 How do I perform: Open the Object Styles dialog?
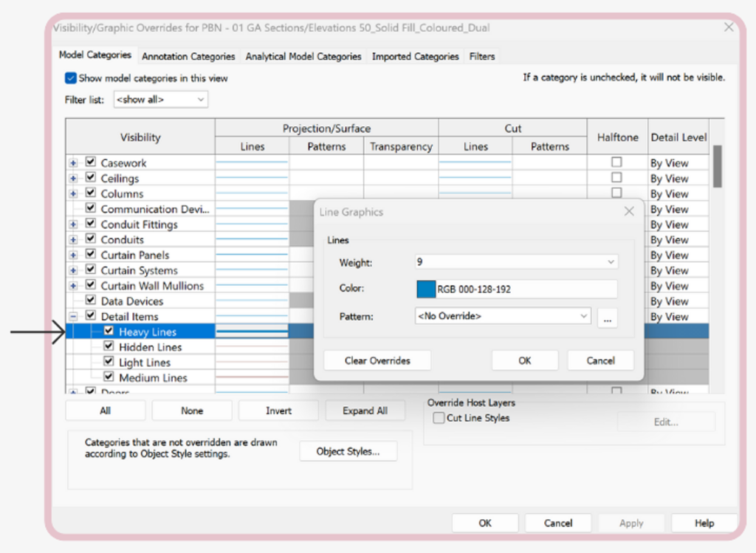pyautogui.click(x=348, y=450)
